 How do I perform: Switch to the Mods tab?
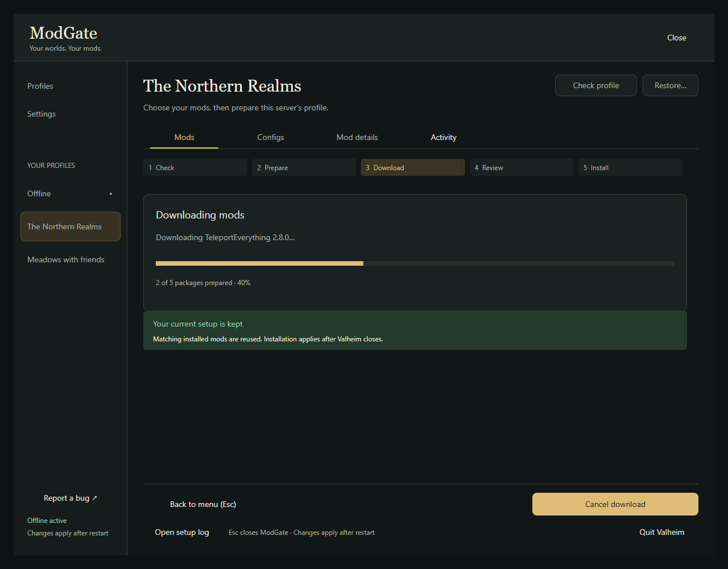click(184, 137)
